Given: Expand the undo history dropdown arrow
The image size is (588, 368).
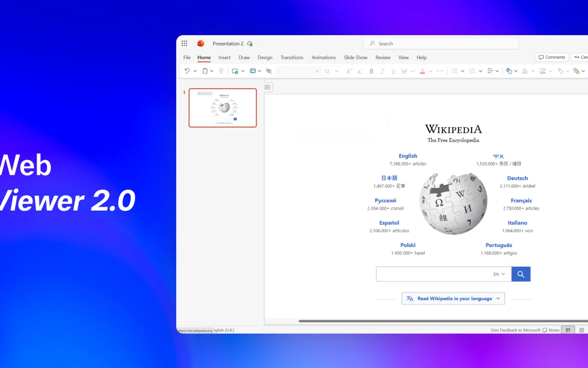Looking at the screenshot, I should (195, 71).
